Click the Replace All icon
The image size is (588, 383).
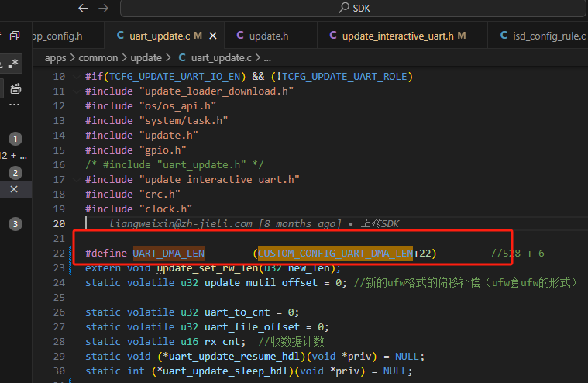pyautogui.click(x=15, y=89)
